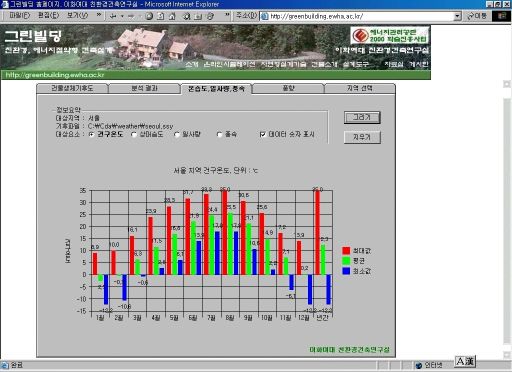Click the History toolbar icon
The image size is (512, 372).
click(x=210, y=16)
